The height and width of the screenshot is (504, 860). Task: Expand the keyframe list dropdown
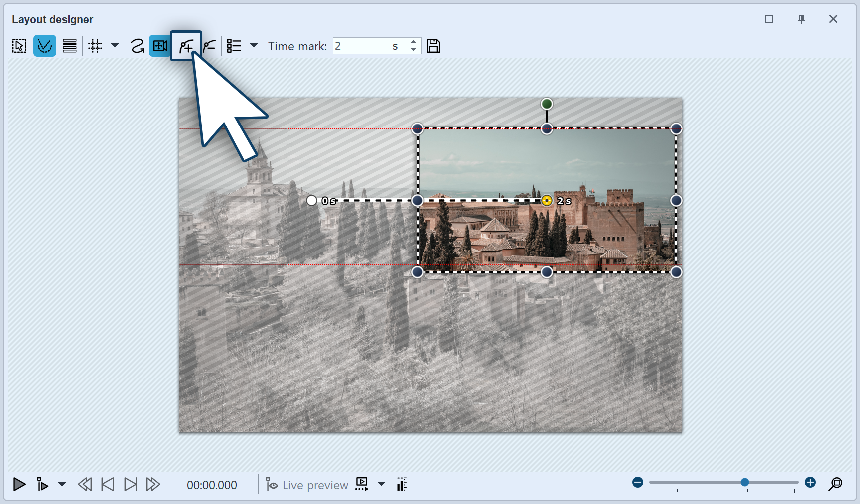(x=254, y=45)
